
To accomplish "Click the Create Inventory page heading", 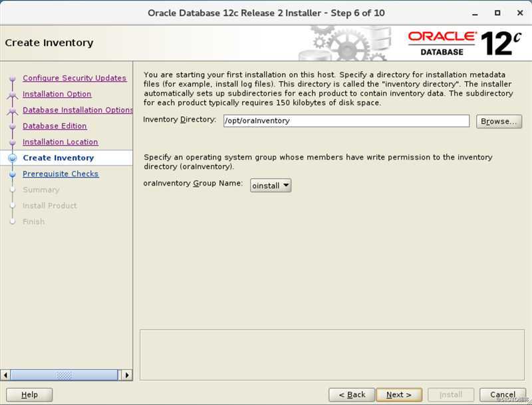I will click(x=49, y=43).
